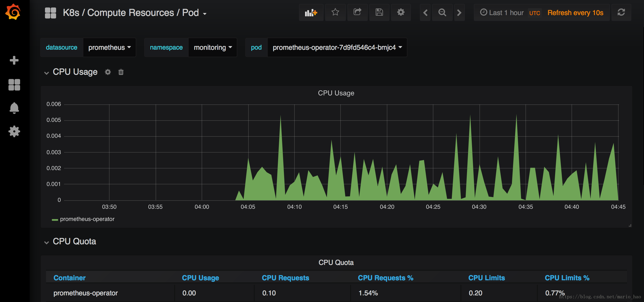Open CPU Usage row settings gear

pyautogui.click(x=108, y=72)
